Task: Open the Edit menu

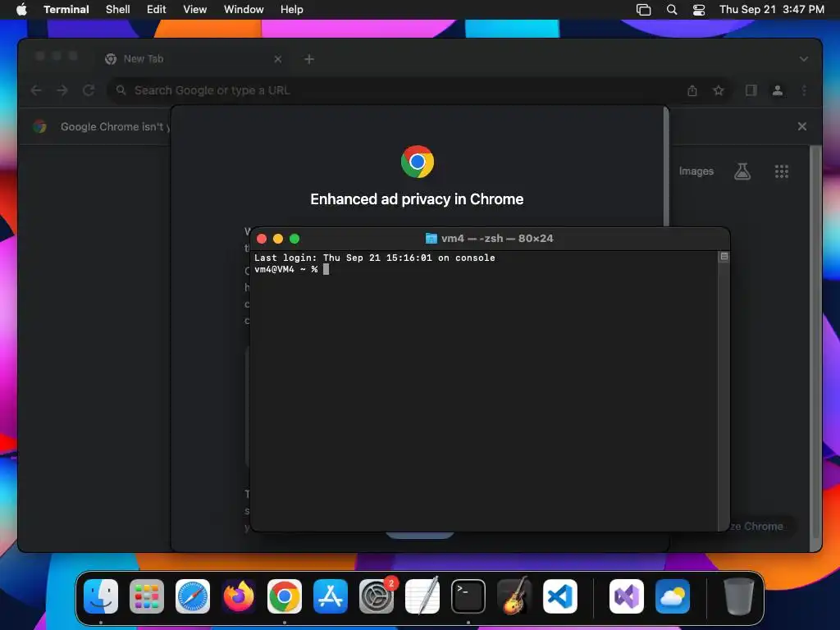Action: (157, 9)
